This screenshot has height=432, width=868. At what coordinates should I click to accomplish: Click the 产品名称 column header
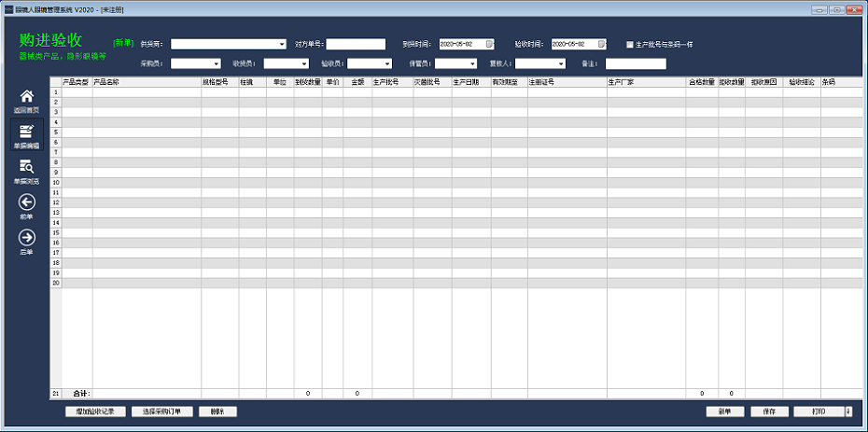pyautogui.click(x=146, y=82)
